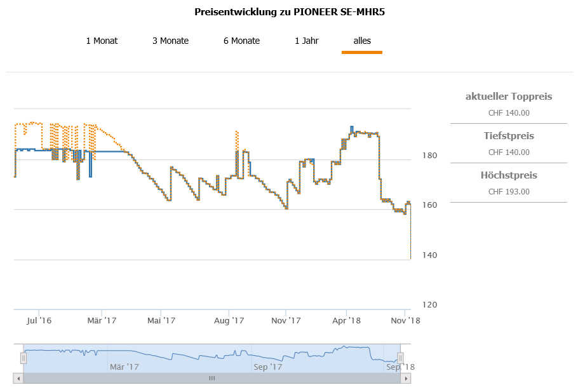
Task: Select the 1 Monat time range
Action: point(102,41)
